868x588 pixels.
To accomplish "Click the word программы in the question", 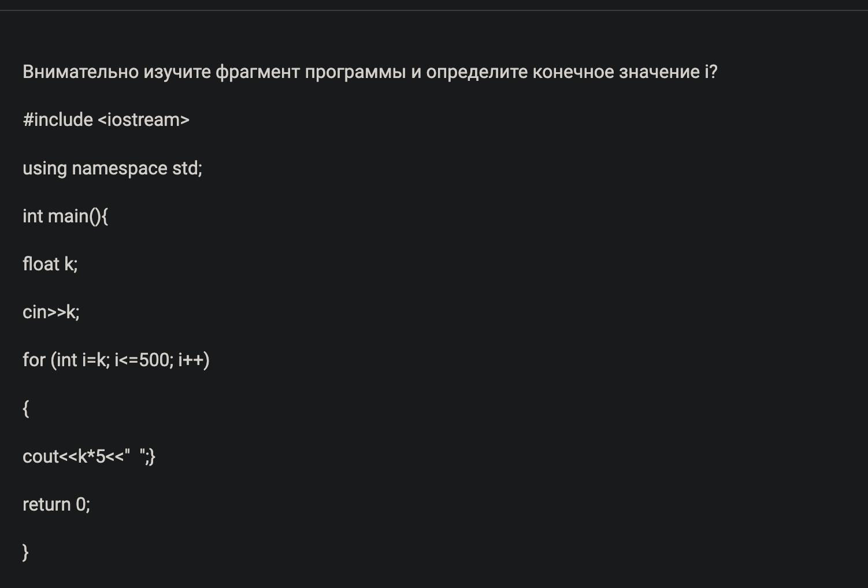I will tap(355, 72).
